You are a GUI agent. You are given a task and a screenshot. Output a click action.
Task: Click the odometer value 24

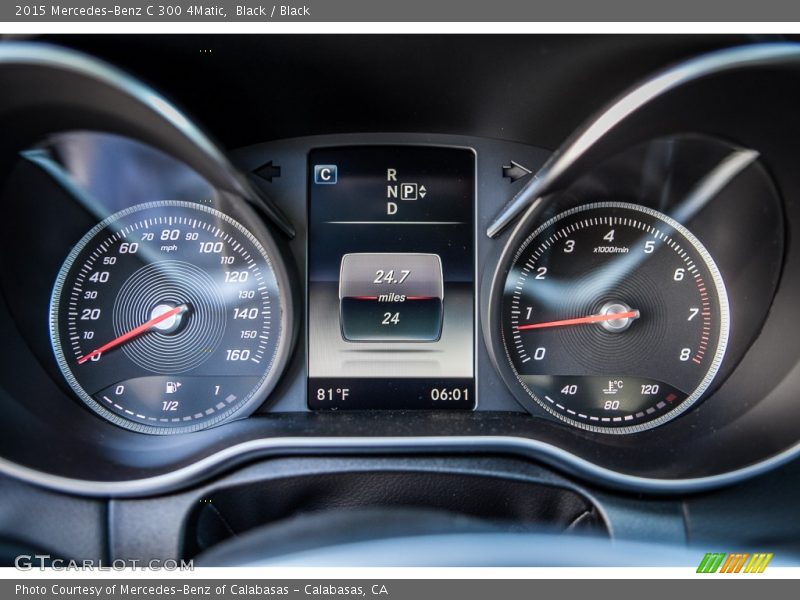click(x=391, y=318)
